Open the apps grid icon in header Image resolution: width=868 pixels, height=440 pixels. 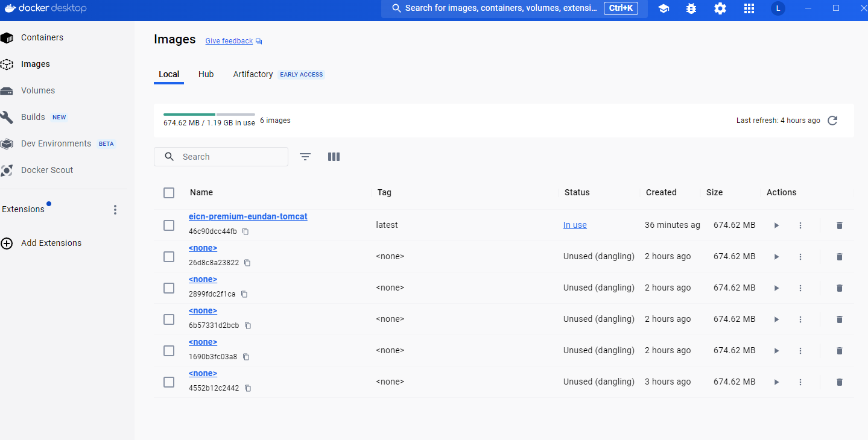tap(749, 8)
